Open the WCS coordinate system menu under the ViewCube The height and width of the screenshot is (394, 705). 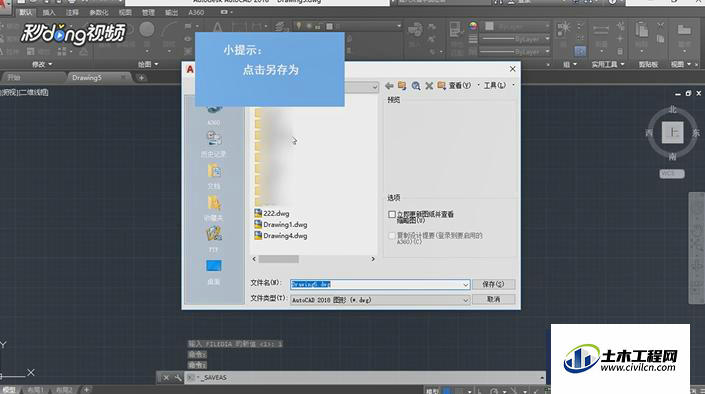pos(672,174)
